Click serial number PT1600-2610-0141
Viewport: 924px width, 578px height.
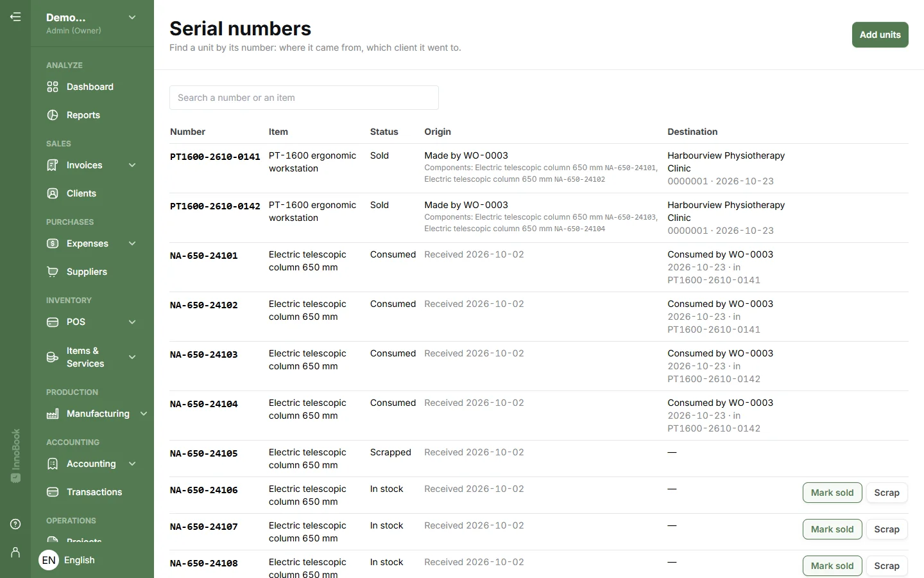(x=215, y=157)
